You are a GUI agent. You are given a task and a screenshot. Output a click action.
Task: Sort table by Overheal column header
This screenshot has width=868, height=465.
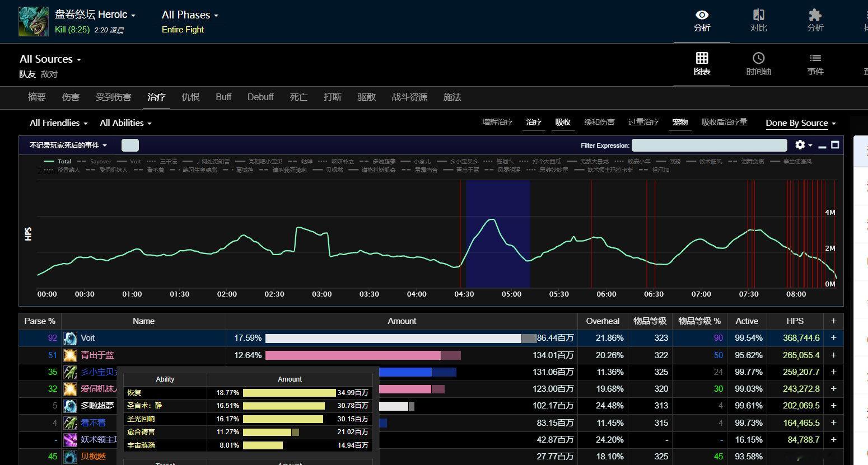tap(603, 321)
